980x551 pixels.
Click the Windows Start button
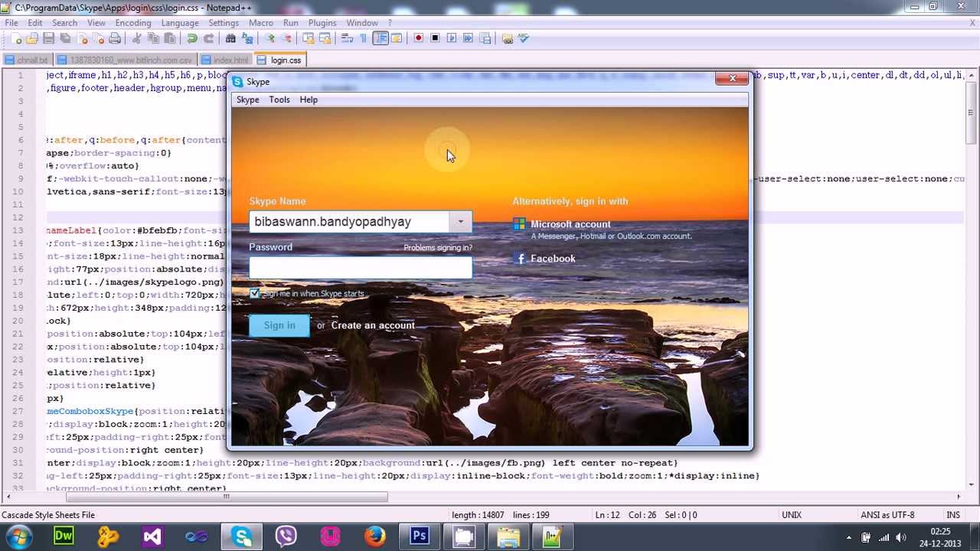[x=18, y=536]
